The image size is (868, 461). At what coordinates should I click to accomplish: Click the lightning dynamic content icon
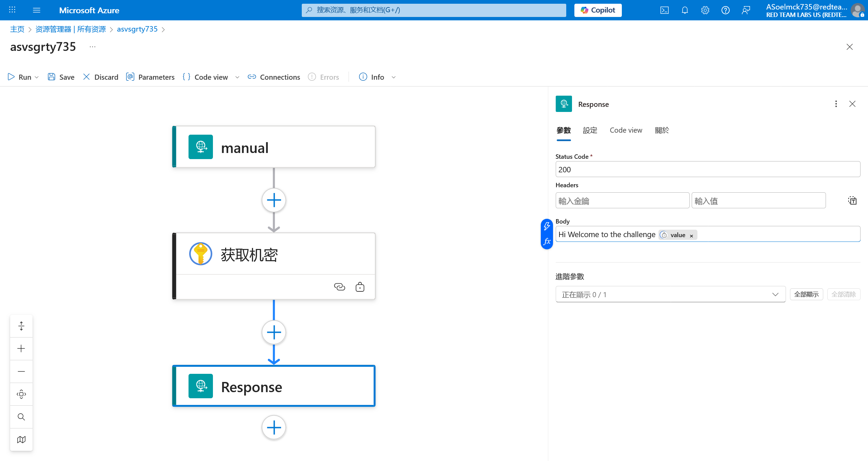(x=547, y=226)
